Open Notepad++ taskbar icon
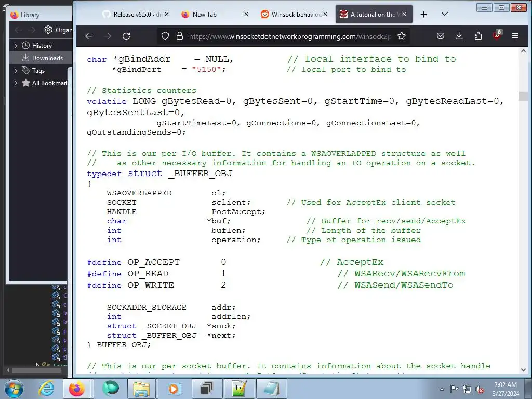The image size is (532, 399). pos(239,389)
